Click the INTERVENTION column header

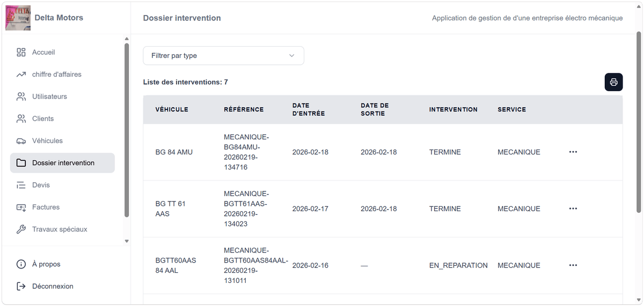click(453, 109)
